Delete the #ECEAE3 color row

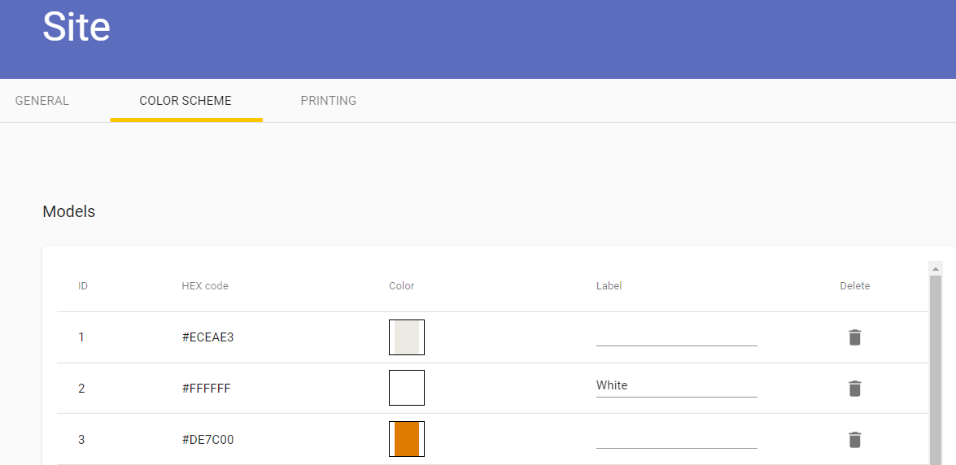pos(855,337)
